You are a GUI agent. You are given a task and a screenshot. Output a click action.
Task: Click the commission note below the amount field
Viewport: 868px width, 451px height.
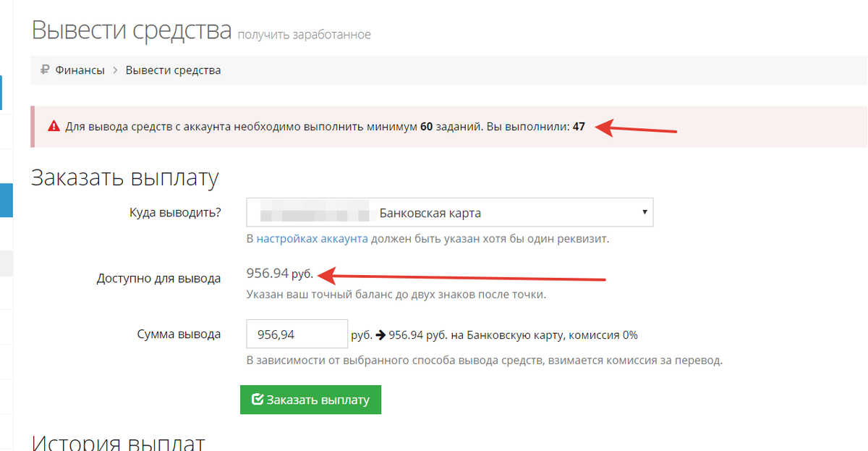click(485, 360)
